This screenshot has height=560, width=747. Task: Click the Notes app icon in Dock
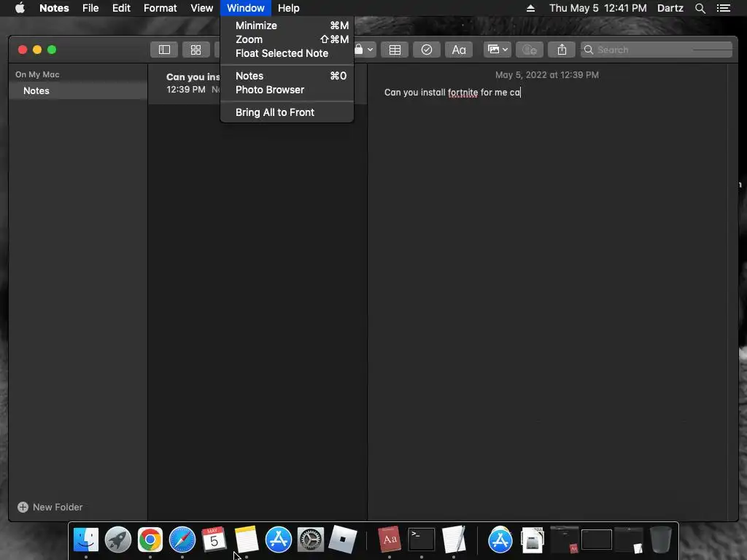point(247,540)
